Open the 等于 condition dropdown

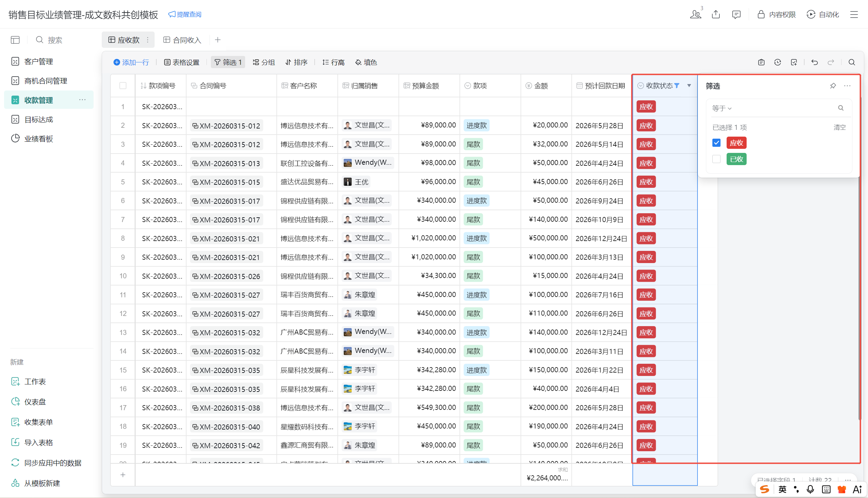pos(722,108)
